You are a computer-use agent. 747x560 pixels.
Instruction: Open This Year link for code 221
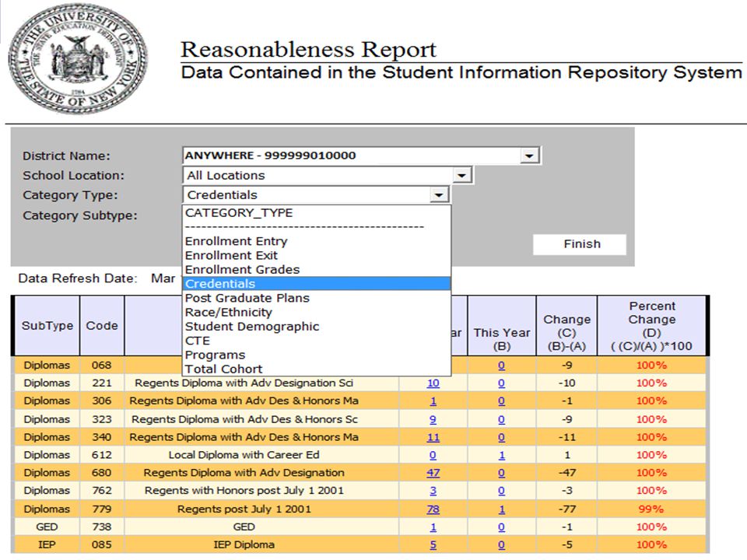coord(502,383)
